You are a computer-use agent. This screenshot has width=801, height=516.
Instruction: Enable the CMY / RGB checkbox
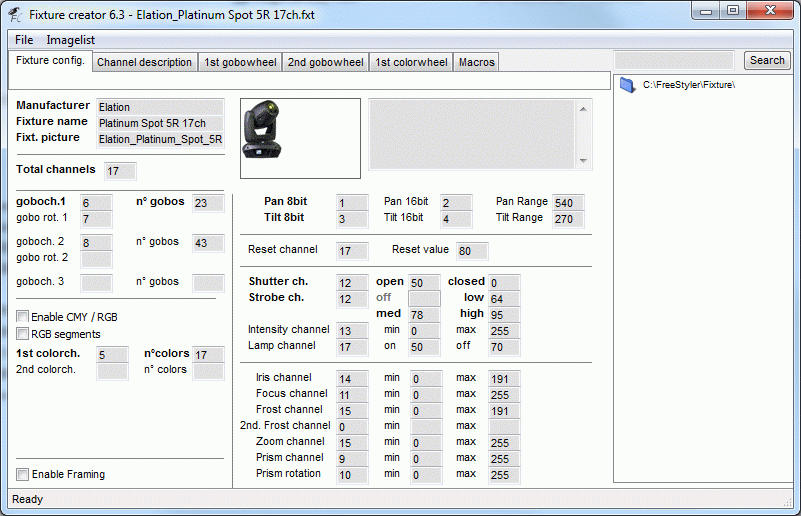tap(22, 317)
